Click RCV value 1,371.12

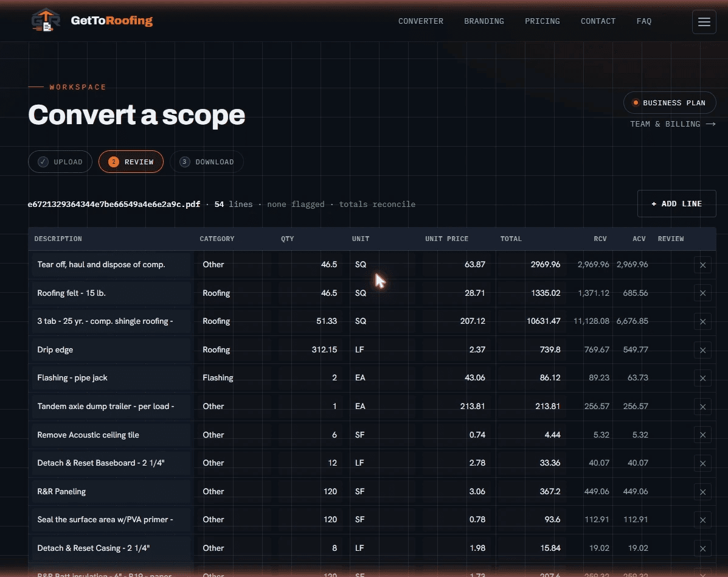pyautogui.click(x=594, y=293)
